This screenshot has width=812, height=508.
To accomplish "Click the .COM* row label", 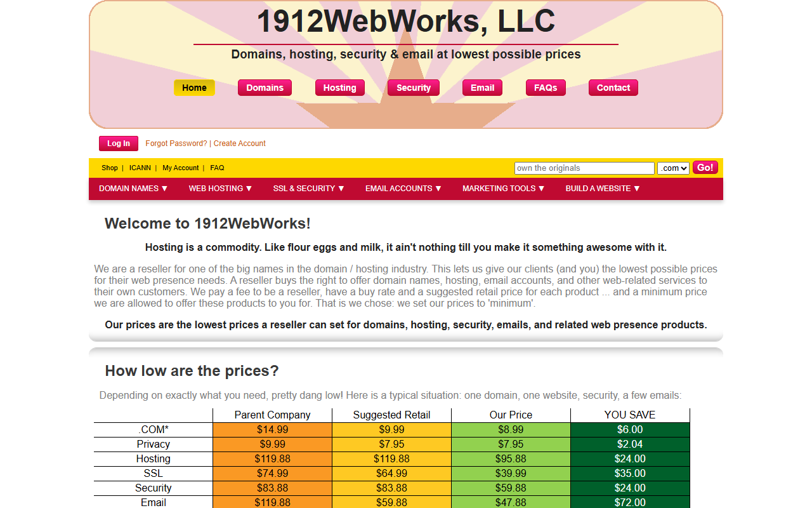I will tap(153, 430).
